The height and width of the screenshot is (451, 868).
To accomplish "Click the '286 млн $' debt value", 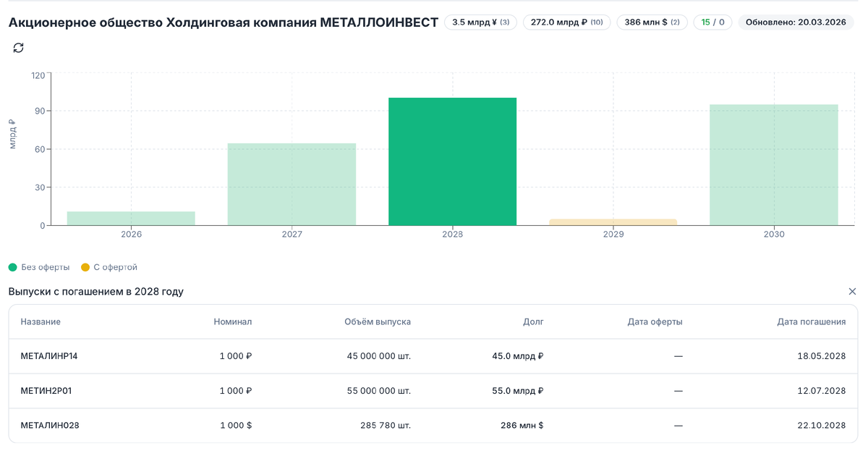I will 522,426.
